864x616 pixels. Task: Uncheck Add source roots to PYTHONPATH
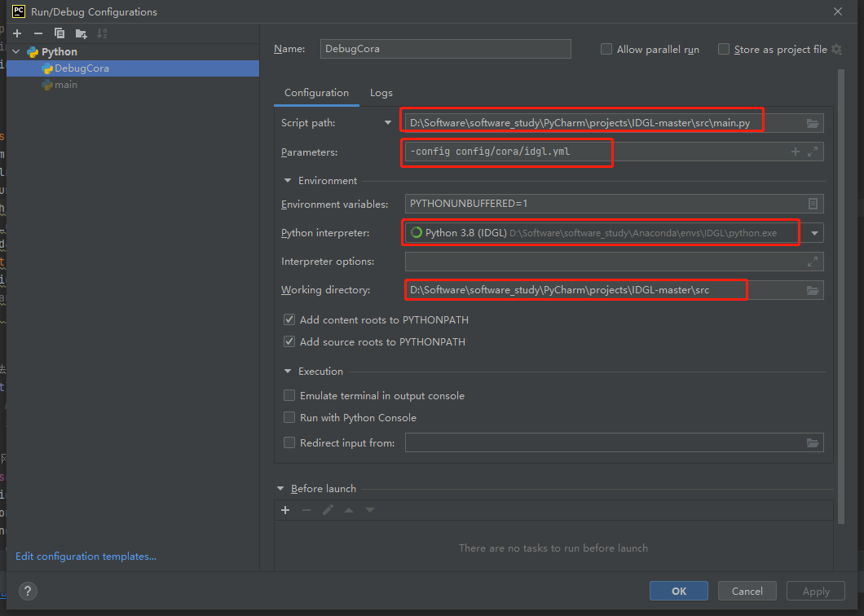tap(289, 341)
